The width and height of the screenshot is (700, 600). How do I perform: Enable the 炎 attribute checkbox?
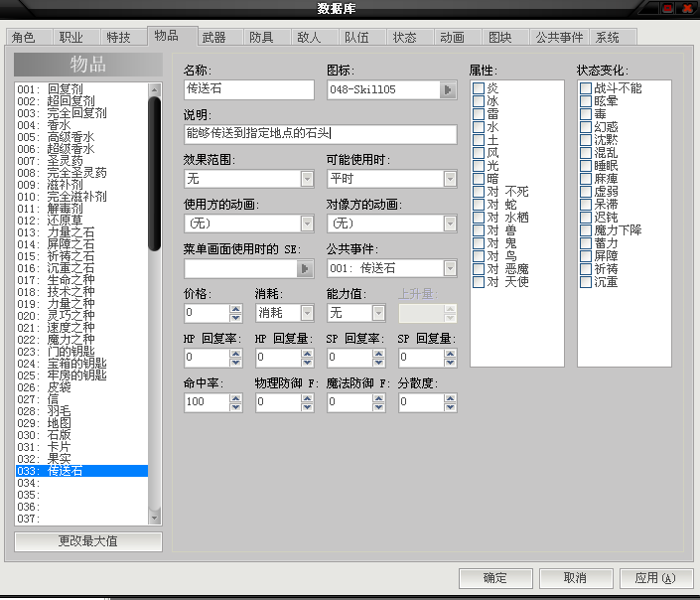(x=479, y=88)
